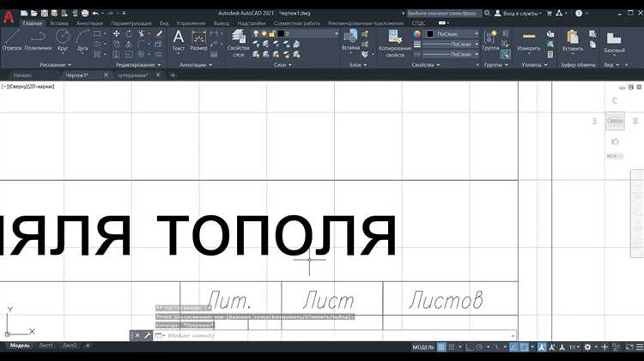Switch to the Начало file tab
The width and height of the screenshot is (644, 361).
click(x=22, y=75)
